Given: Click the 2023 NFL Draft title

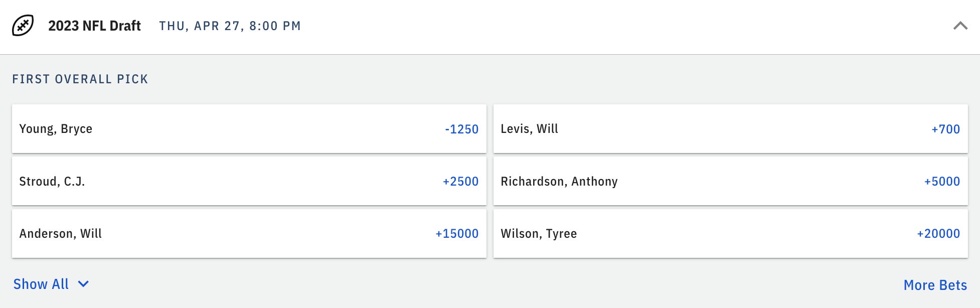Looking at the screenshot, I should click(94, 26).
